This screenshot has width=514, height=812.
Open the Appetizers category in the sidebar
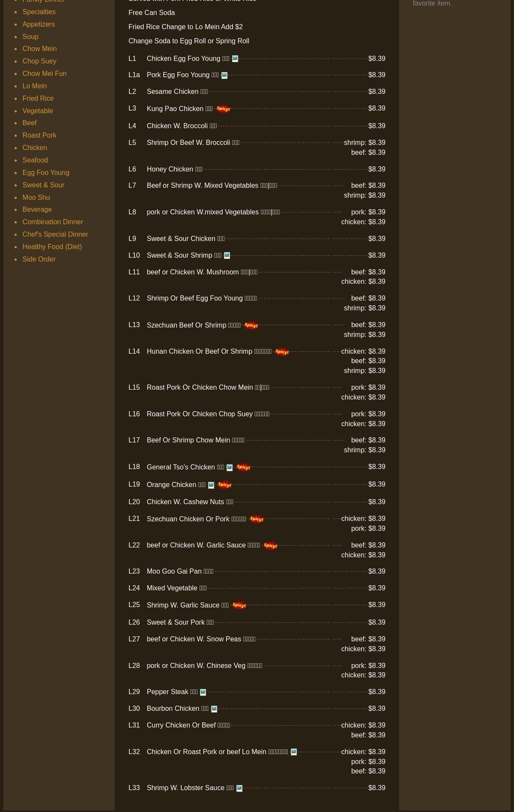[x=39, y=24]
